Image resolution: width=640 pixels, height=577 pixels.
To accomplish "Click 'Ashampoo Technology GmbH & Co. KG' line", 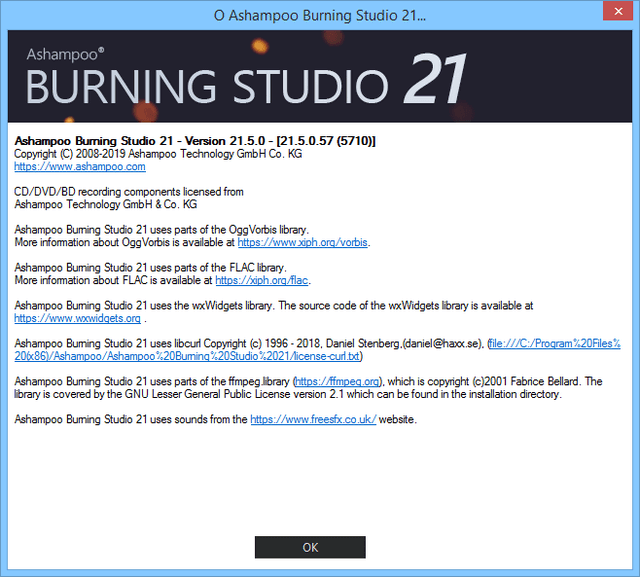I will (x=106, y=204).
